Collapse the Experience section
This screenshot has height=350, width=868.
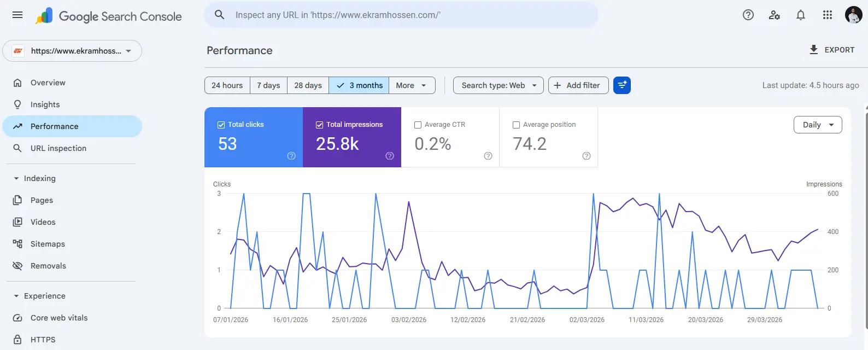[39, 296]
